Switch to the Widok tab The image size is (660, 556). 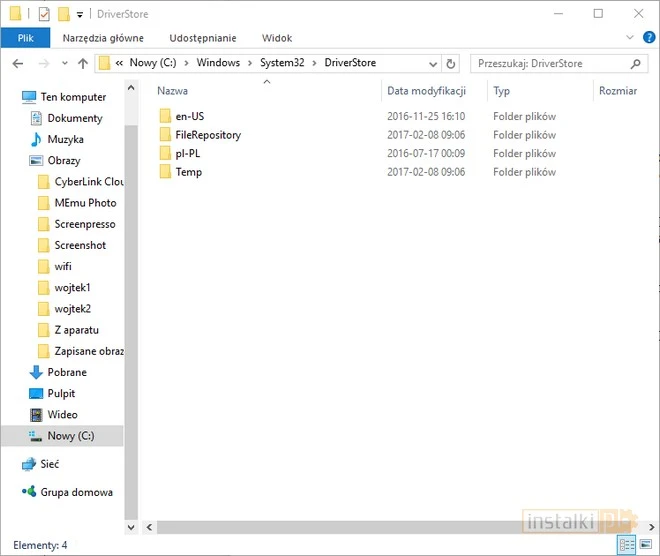click(277, 38)
